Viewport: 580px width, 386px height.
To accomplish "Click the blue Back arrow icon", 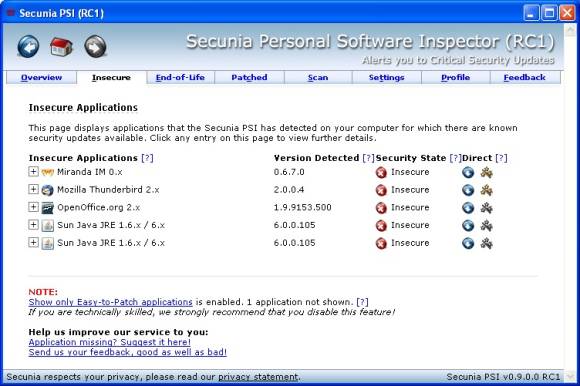I will [28, 47].
